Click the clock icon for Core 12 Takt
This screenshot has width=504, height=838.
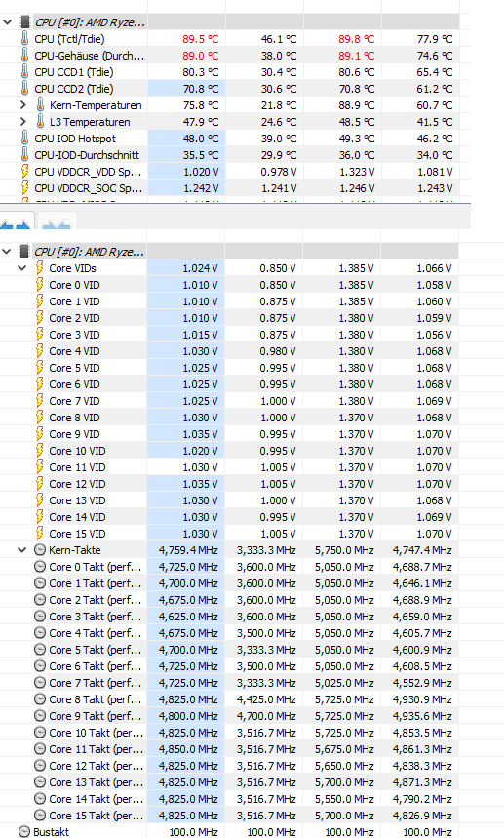tap(40, 765)
